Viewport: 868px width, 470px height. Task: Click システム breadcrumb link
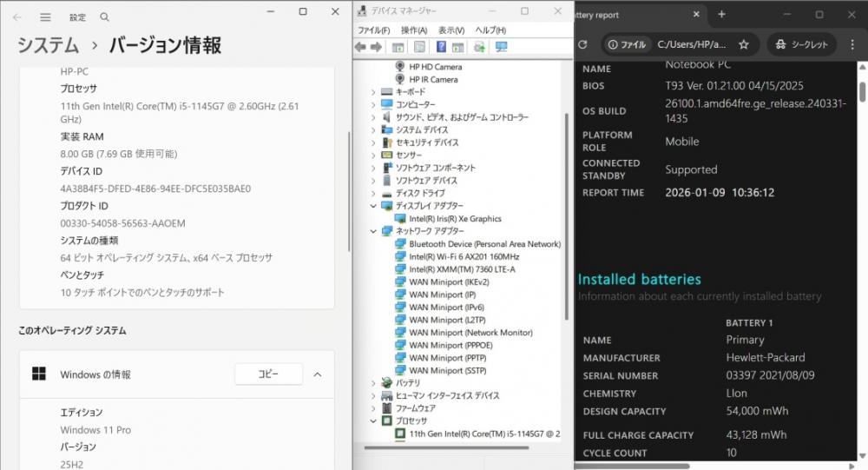(48, 45)
